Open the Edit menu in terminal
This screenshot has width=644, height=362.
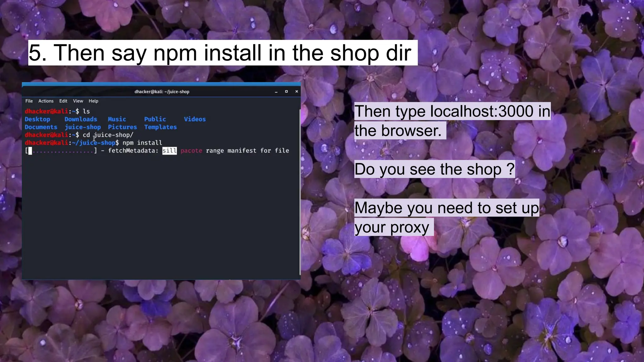click(63, 101)
